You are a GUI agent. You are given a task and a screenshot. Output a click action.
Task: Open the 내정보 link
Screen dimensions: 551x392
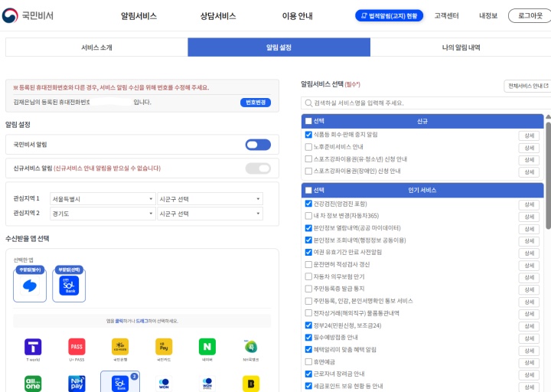[488, 16]
